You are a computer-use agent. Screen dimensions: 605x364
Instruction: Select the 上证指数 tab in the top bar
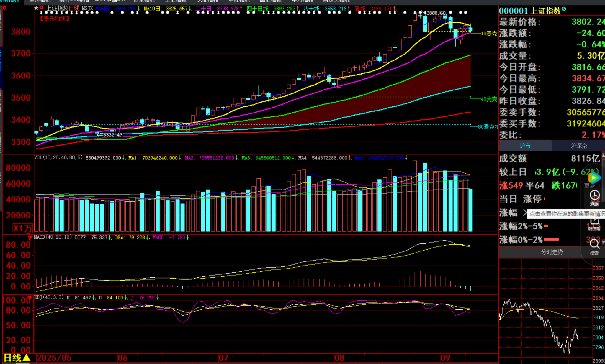176,1
